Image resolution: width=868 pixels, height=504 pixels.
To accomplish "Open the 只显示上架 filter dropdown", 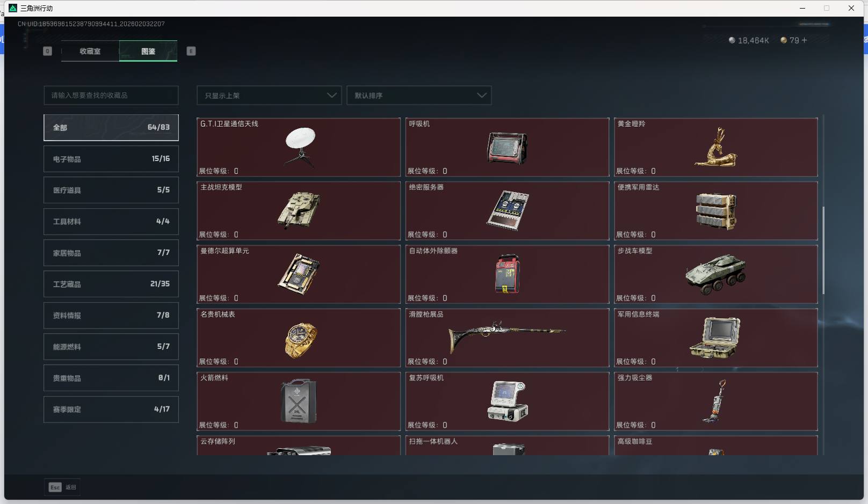I will point(269,95).
